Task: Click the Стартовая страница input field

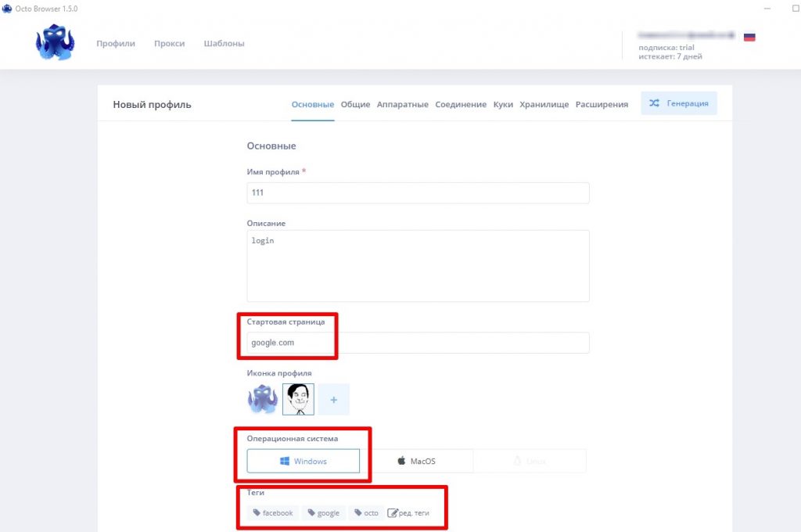Action: click(418, 343)
